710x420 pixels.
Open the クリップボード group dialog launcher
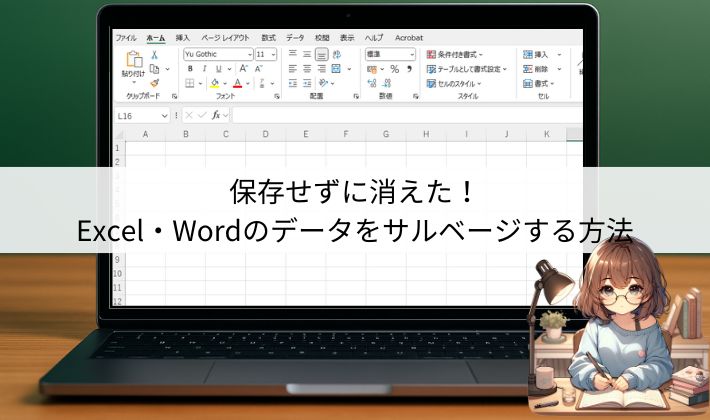coord(174,96)
